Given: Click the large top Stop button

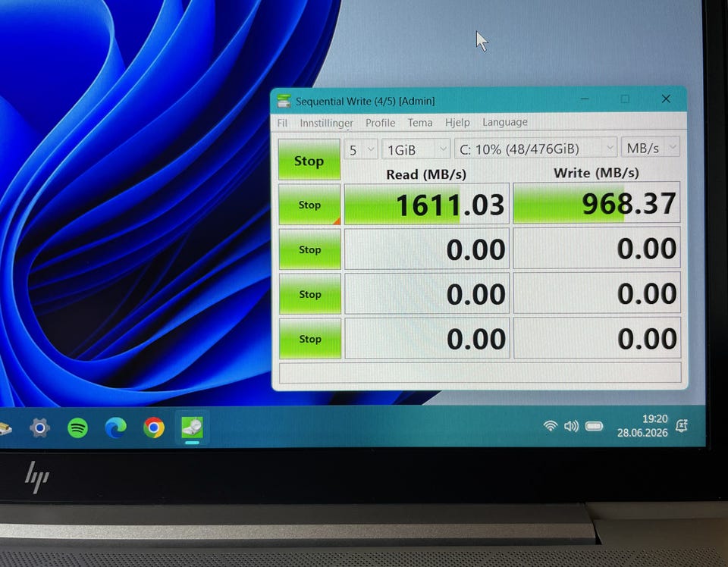Looking at the screenshot, I should [309, 160].
